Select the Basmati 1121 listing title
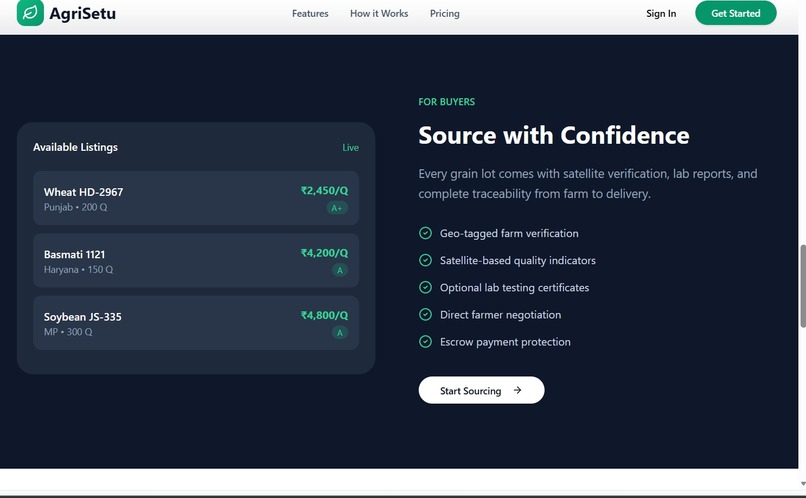Viewport: 806px width, 498px height. tap(74, 254)
